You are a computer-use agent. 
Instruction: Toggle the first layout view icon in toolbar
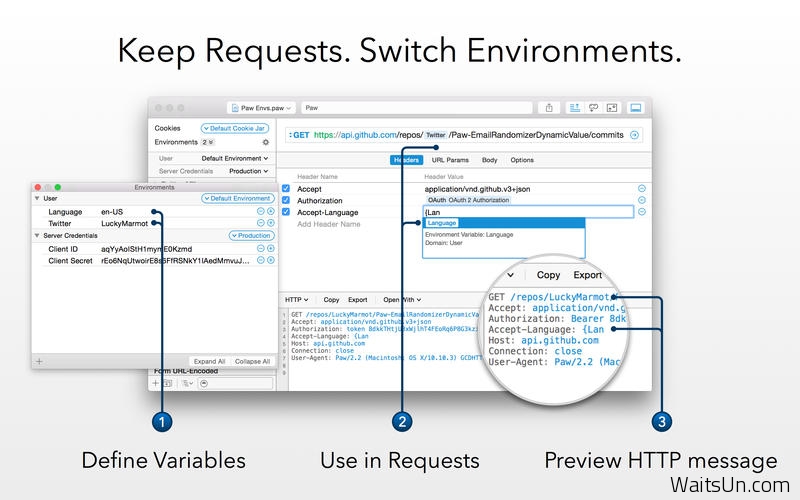pyautogui.click(x=574, y=108)
